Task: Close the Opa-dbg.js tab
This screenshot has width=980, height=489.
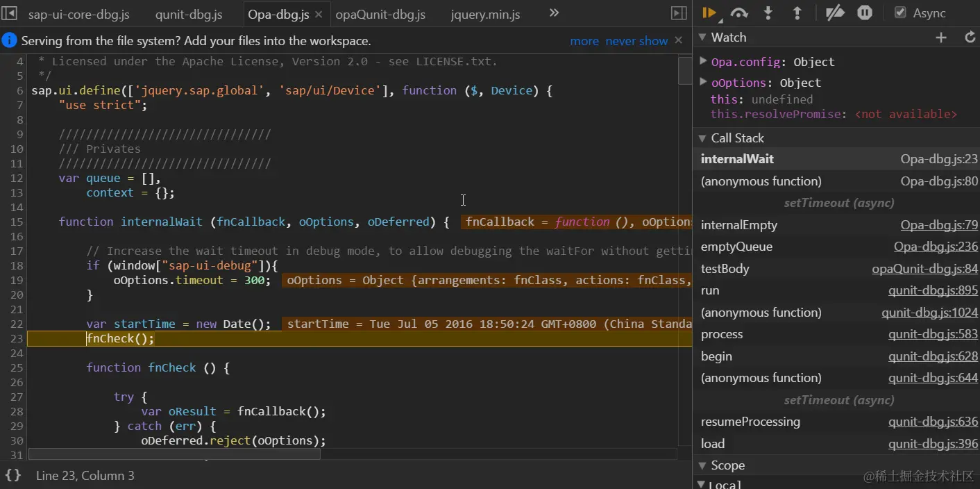Action: [x=318, y=14]
